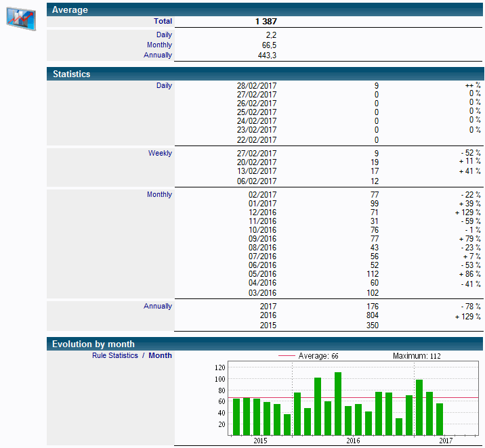The height and width of the screenshot is (448, 485).
Task: Click the Annually label in Statistics section
Action: [x=158, y=306]
